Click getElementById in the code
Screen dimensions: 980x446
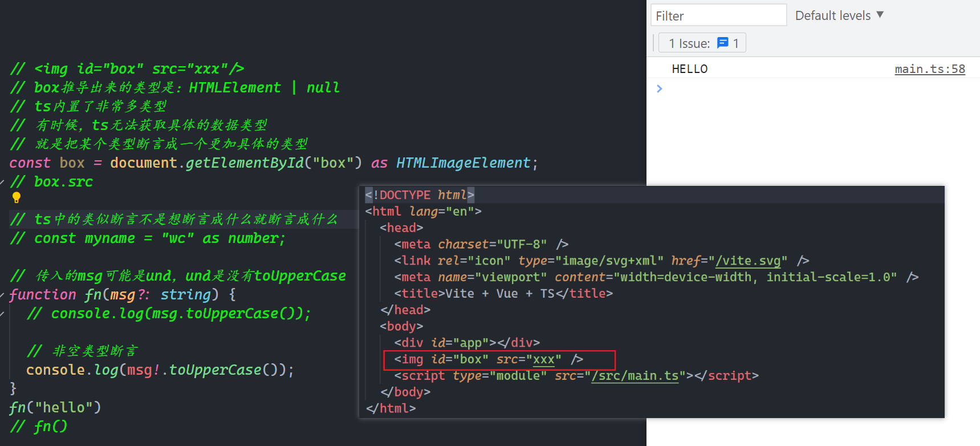point(245,163)
